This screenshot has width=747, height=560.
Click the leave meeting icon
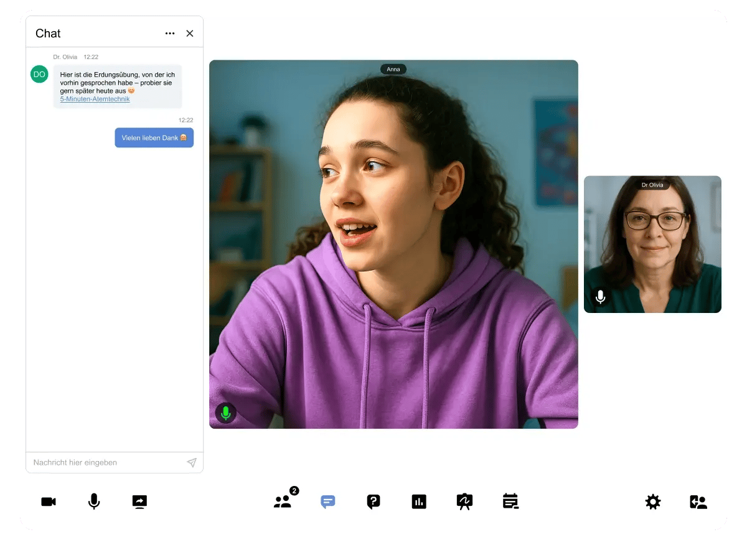698,502
